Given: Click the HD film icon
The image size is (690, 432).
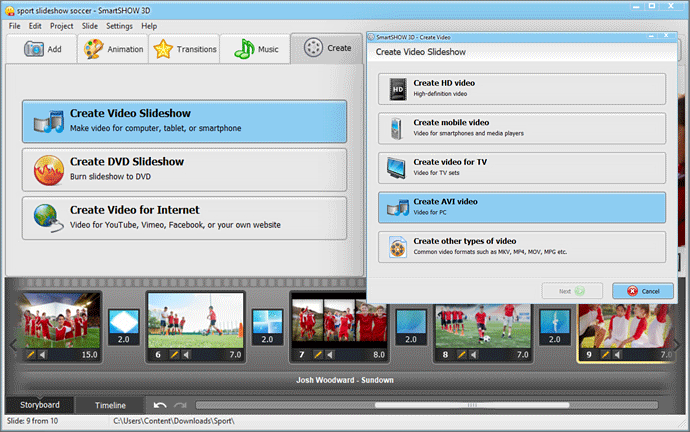Looking at the screenshot, I should [x=398, y=89].
